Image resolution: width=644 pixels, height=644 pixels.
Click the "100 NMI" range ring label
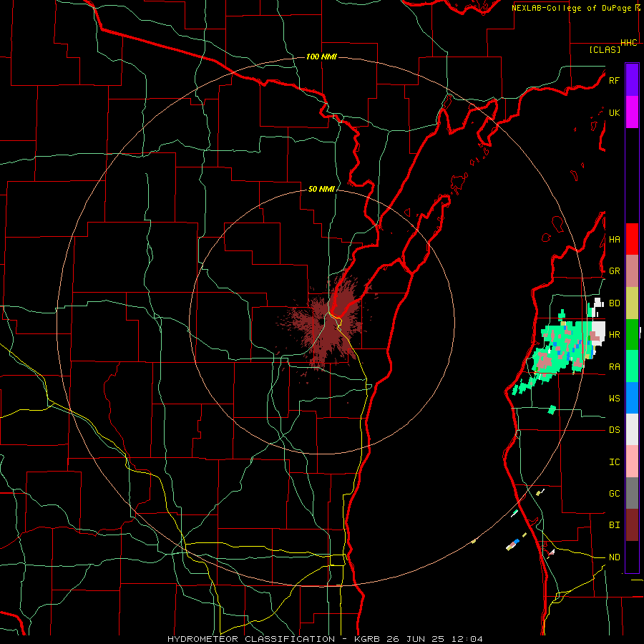coord(321,57)
